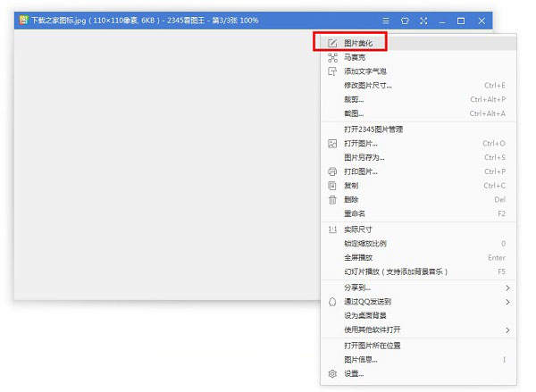Start 全屏播放 from the menu
The height and width of the screenshot is (392, 536).
419,257
